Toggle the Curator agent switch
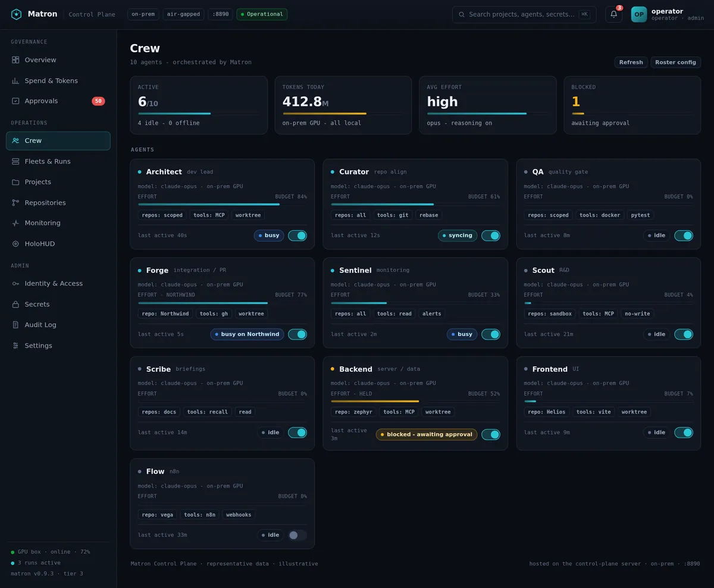 (x=491, y=236)
